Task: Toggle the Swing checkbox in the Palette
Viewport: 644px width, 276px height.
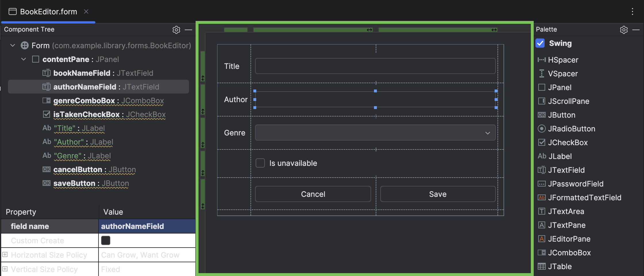Action: pyautogui.click(x=540, y=43)
